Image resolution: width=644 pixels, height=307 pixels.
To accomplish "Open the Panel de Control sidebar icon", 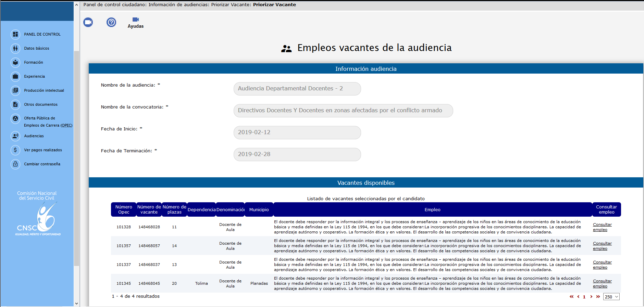I will 15,34.
